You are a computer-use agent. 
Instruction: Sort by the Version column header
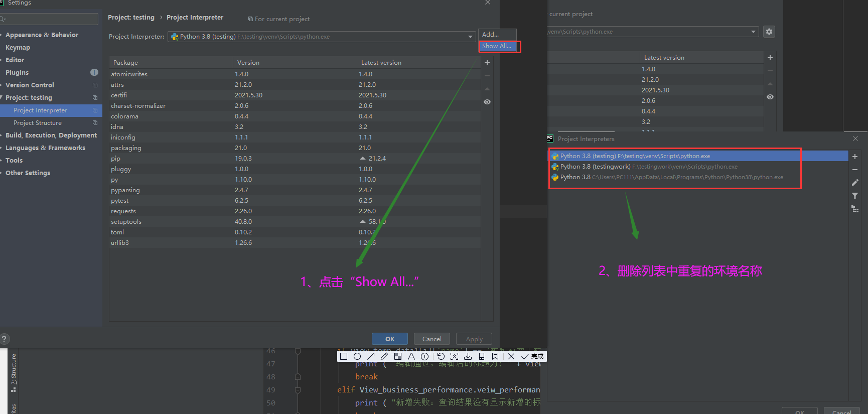[x=295, y=63]
